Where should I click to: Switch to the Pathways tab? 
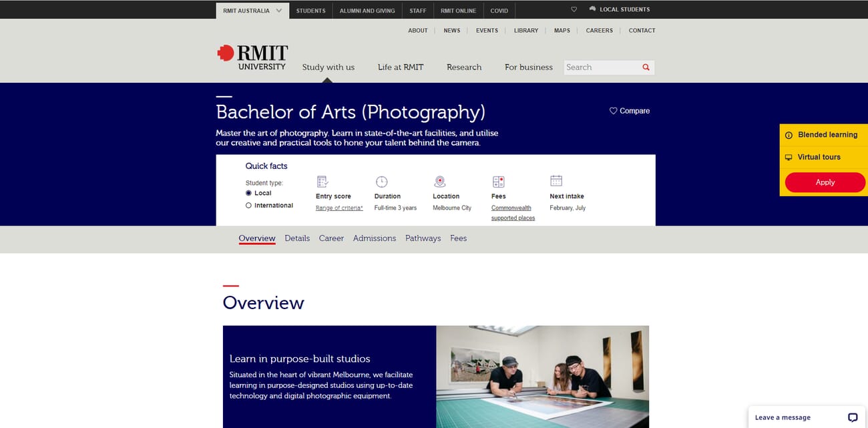423,238
